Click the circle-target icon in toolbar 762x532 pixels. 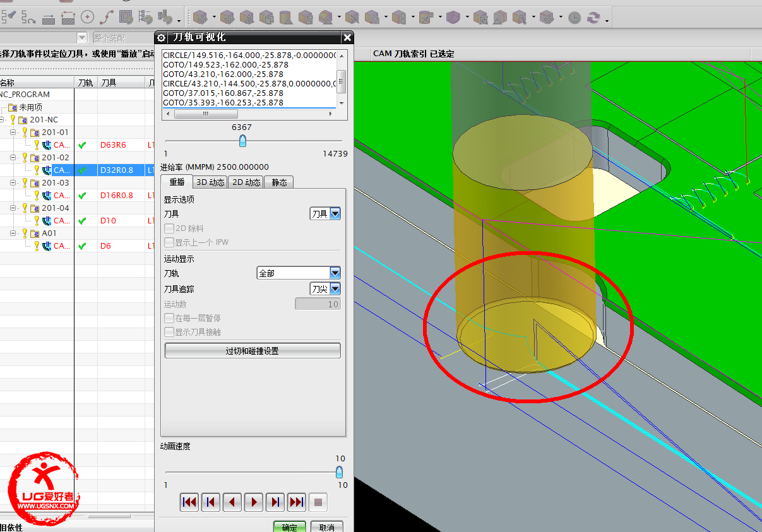[x=88, y=18]
